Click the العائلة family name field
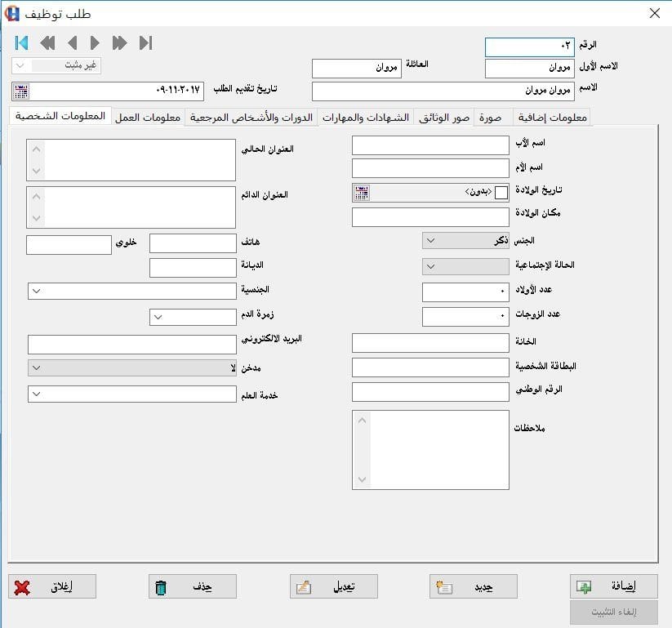This screenshot has width=672, height=628. pyautogui.click(x=357, y=69)
